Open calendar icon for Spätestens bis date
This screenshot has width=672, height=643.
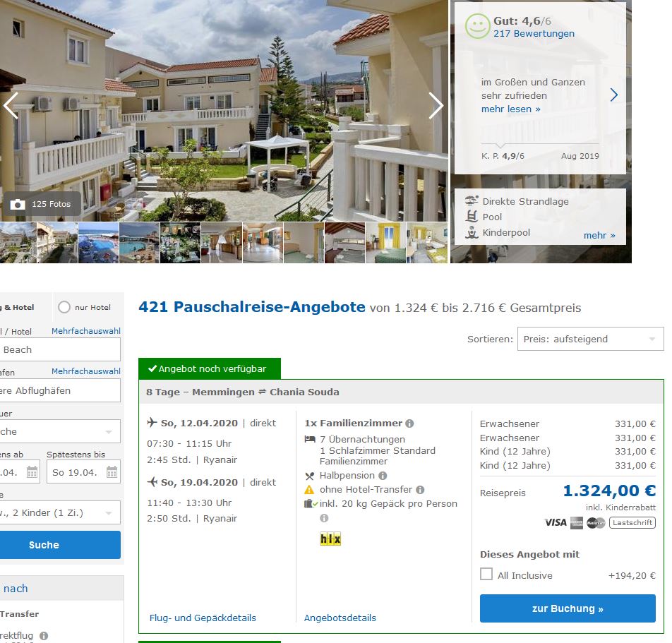[x=112, y=472]
